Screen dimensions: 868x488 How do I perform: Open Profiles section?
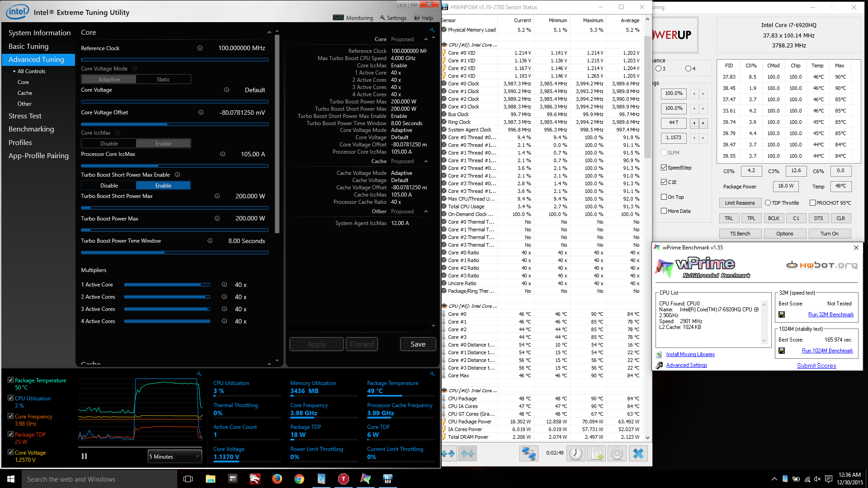tap(20, 143)
